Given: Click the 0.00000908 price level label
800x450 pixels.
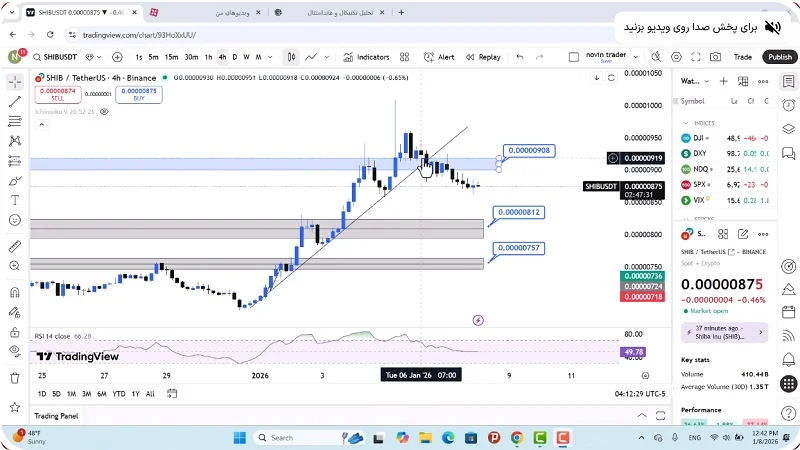Looking at the screenshot, I should pyautogui.click(x=526, y=151).
